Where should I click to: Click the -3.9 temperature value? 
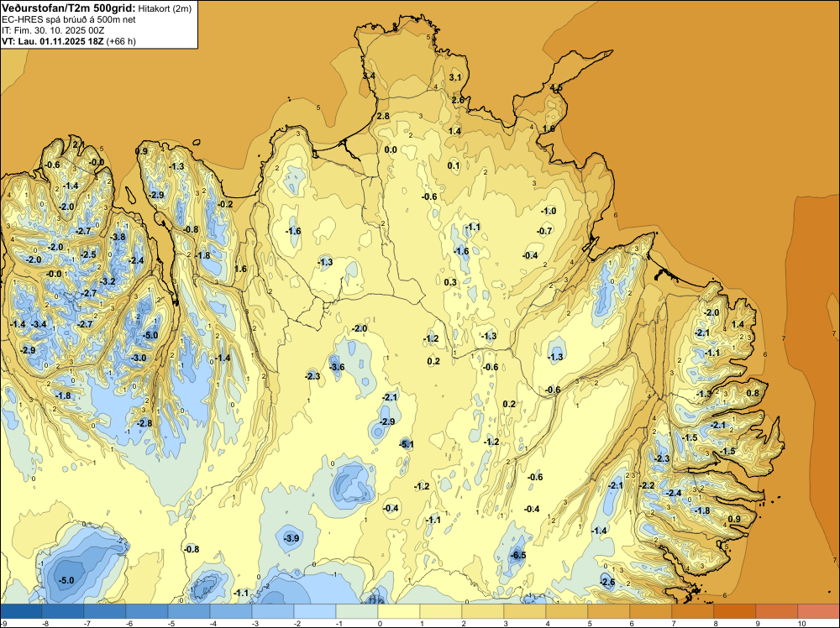coord(291,538)
